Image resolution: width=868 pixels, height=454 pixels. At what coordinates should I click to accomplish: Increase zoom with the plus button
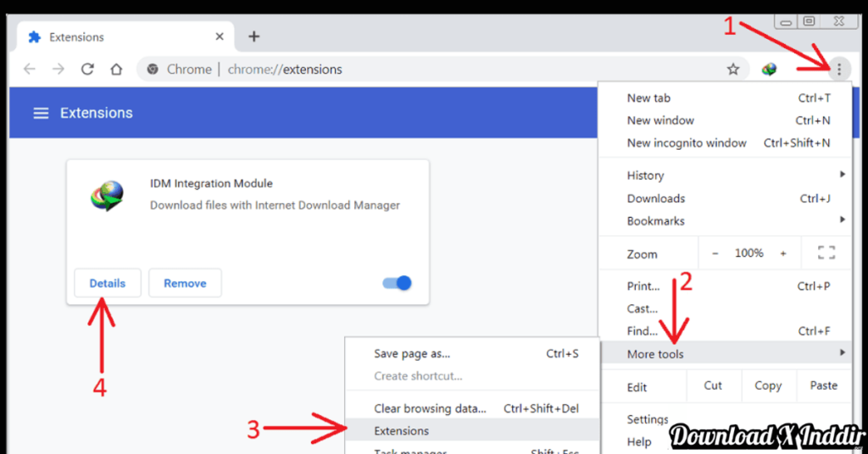coord(782,253)
